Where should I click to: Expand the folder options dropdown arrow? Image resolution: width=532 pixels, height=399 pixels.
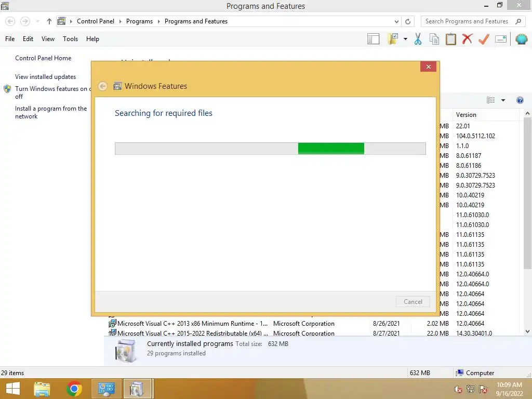click(405, 39)
